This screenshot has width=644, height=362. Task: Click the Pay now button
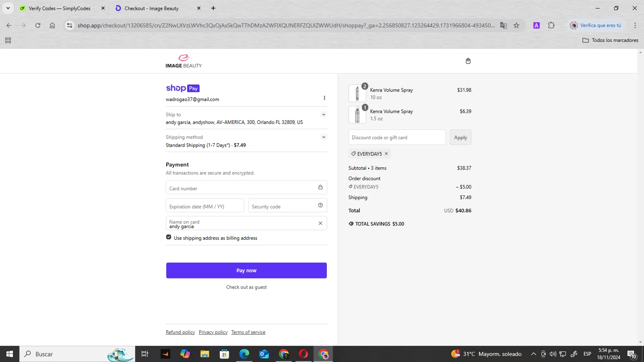click(246, 271)
